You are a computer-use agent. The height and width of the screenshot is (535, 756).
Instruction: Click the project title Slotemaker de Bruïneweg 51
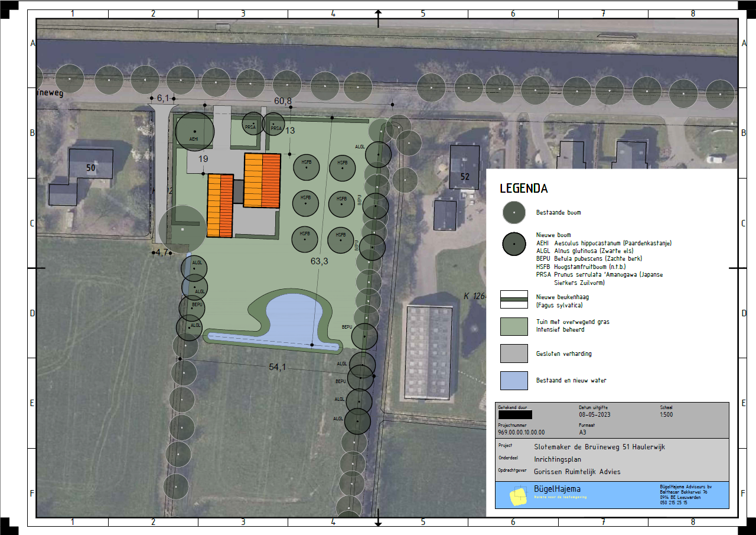pyautogui.click(x=599, y=447)
